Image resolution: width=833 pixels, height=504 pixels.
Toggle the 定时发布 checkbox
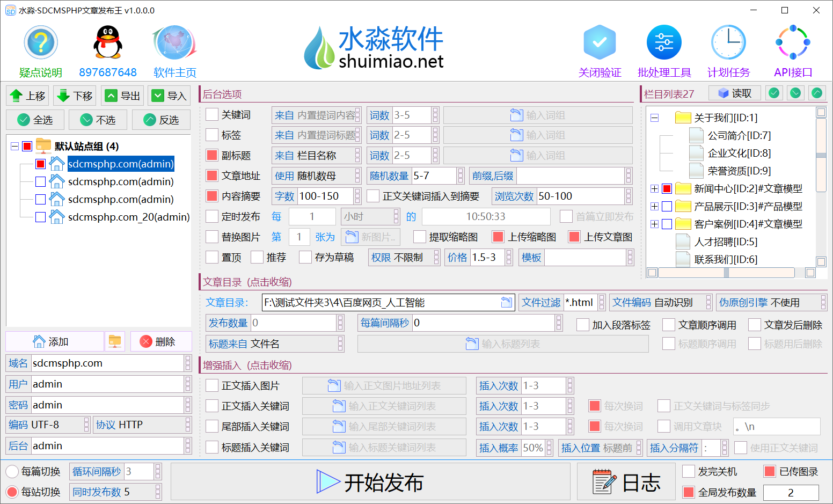[212, 216]
